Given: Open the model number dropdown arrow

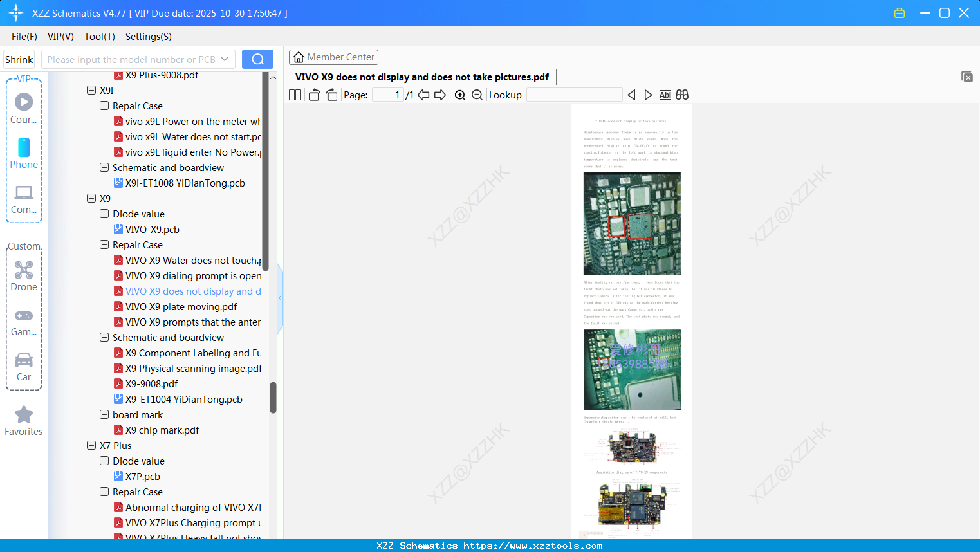Looking at the screenshot, I should click(x=225, y=59).
